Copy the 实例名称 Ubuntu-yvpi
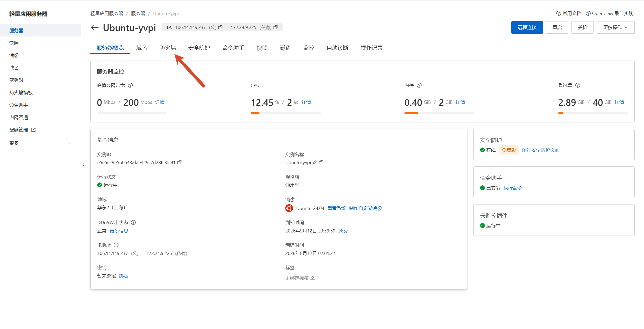Screen dimensions: 644x329 (321, 162)
